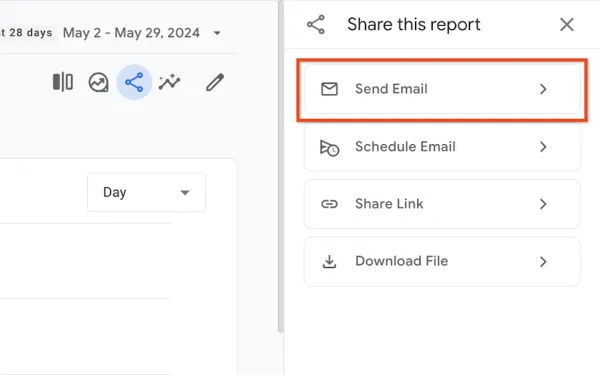Click the pencil edit report icon
This screenshot has height=375, width=600.
[215, 82]
